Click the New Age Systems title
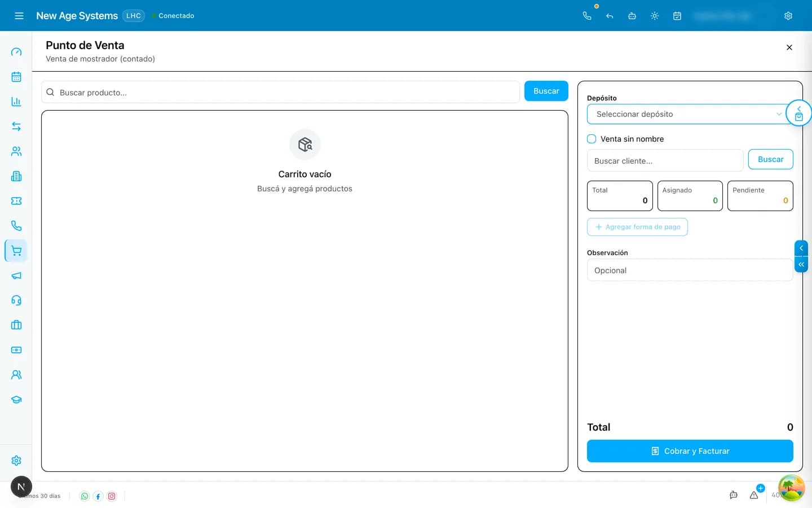Screen dimensions: 812x508 click(x=77, y=16)
